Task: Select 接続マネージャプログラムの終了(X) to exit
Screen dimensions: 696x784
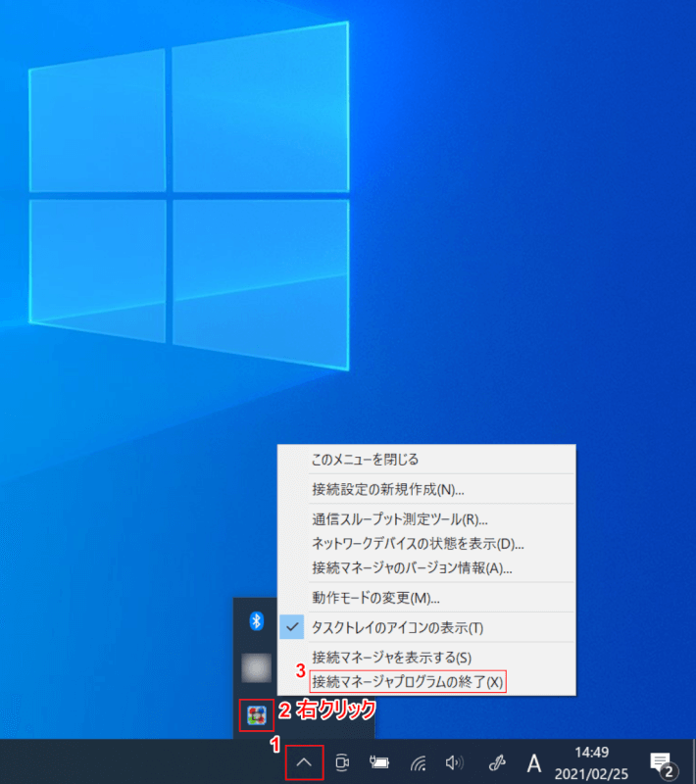Action: [408, 681]
